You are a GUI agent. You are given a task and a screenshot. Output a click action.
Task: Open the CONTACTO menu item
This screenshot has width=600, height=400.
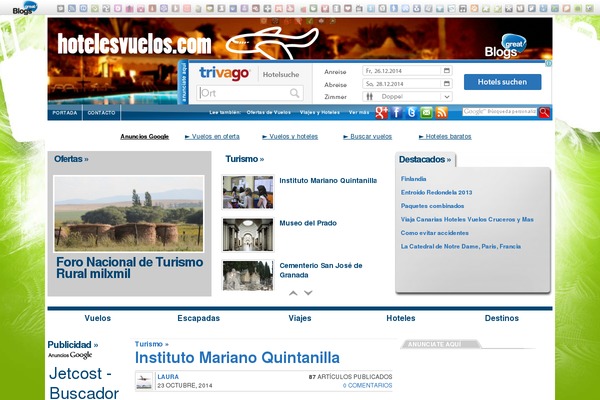coord(101,113)
